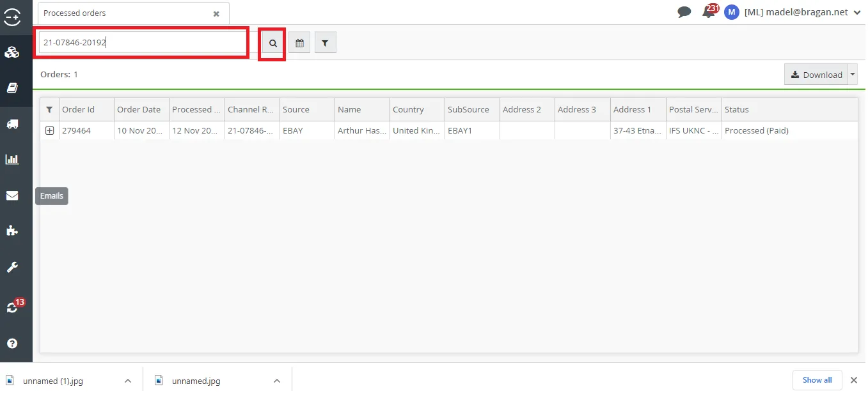
Task: Click the '10 Nov 20...' order date cell
Action: (141, 130)
